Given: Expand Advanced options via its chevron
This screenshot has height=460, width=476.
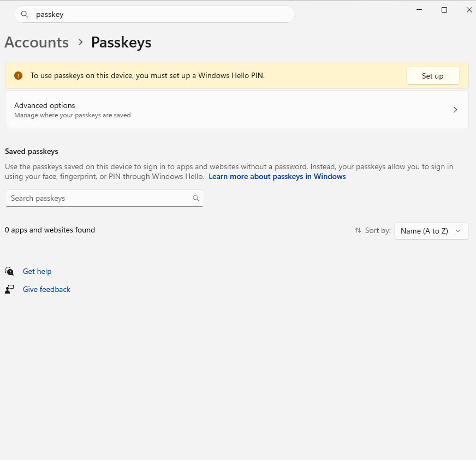Looking at the screenshot, I should [x=455, y=110].
